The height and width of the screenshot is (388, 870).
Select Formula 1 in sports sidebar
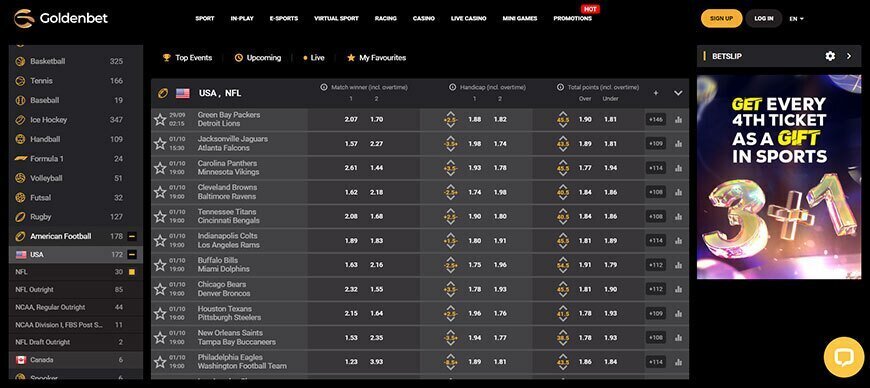pos(75,158)
